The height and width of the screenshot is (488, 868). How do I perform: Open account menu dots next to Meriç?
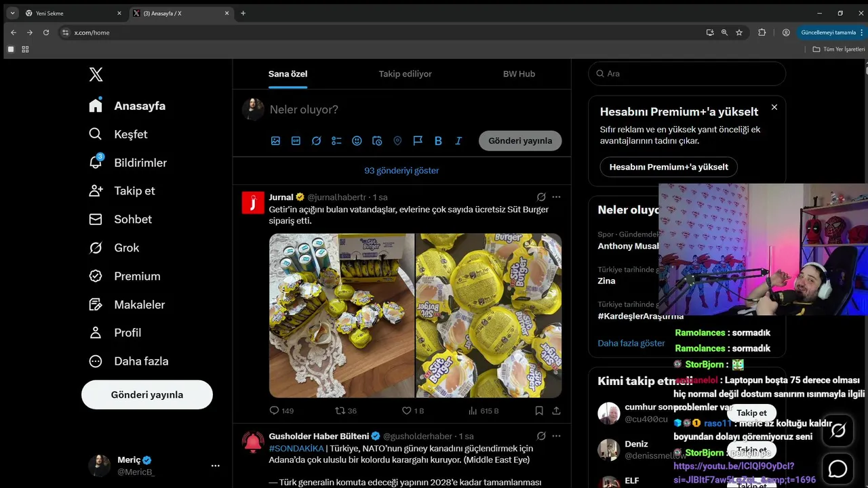[x=216, y=466]
